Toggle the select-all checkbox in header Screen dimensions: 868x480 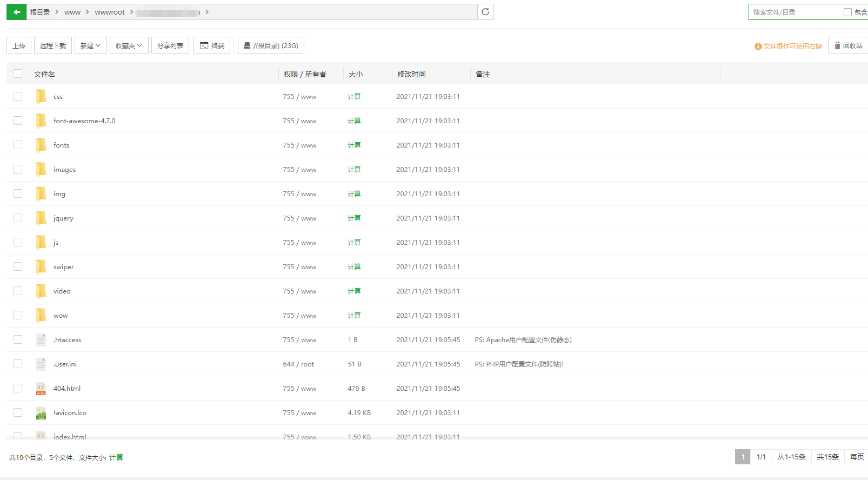[x=18, y=74]
